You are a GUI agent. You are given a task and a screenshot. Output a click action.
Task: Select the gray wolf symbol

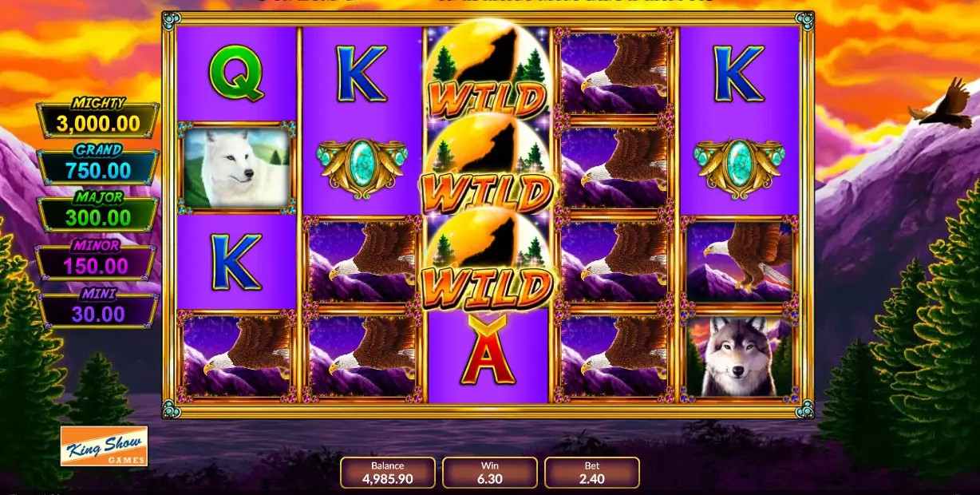point(739,356)
